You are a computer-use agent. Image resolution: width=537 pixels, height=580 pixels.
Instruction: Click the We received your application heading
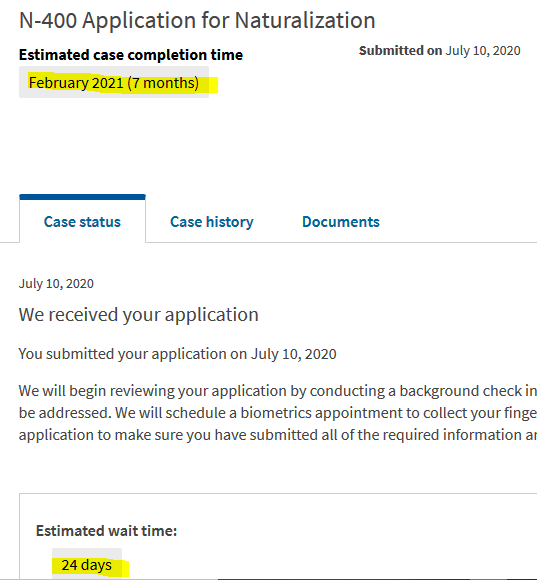point(138,315)
